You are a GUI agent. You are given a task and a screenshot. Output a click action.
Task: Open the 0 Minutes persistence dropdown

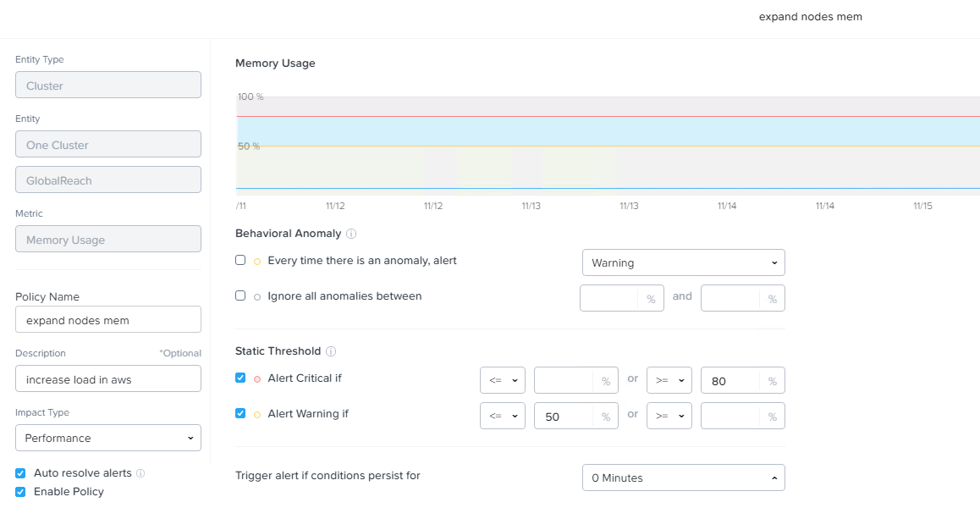tap(683, 478)
